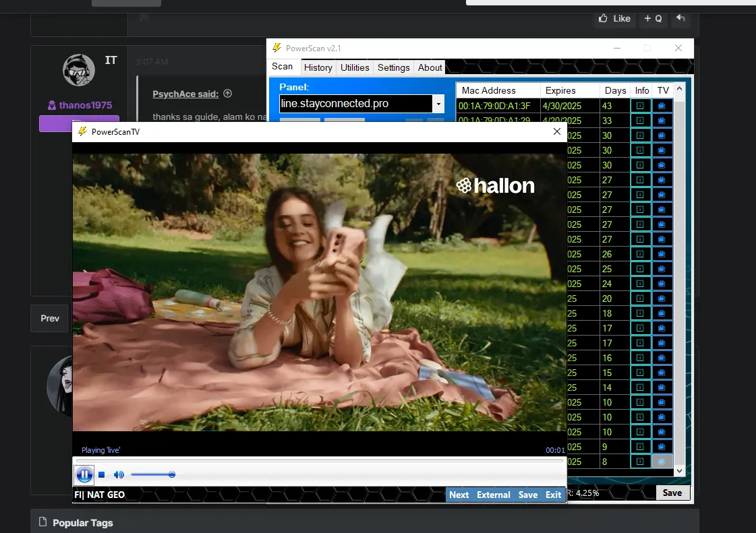Pause playback in PowerScanTV
Viewport: 756px width, 533px height.
click(x=84, y=474)
